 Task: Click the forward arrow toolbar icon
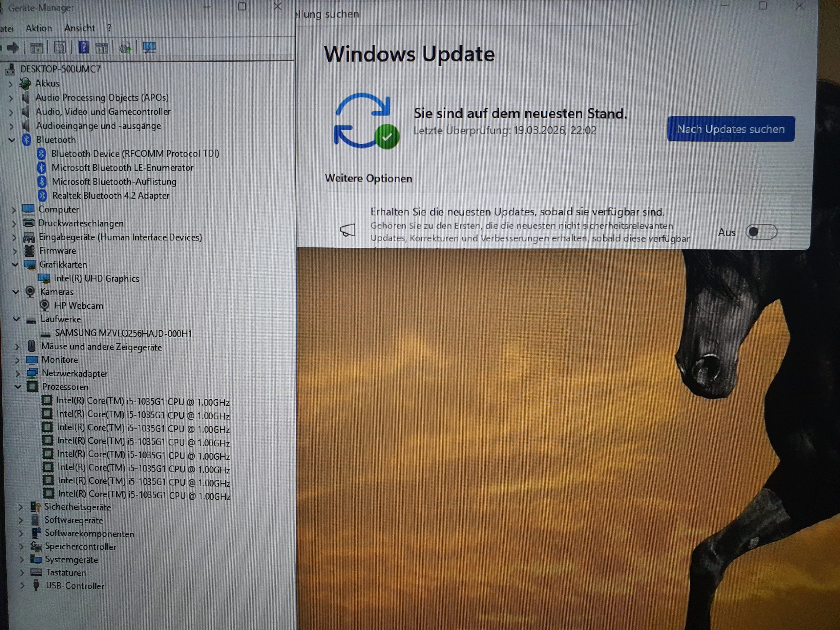14,48
